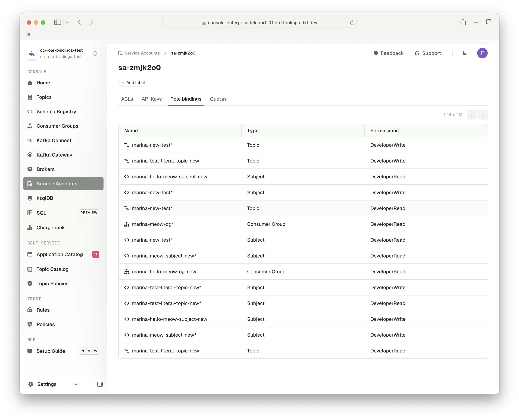Viewport: 519px width, 420px height.
Task: Click the Consumer Groups sidebar icon
Action: click(x=30, y=126)
